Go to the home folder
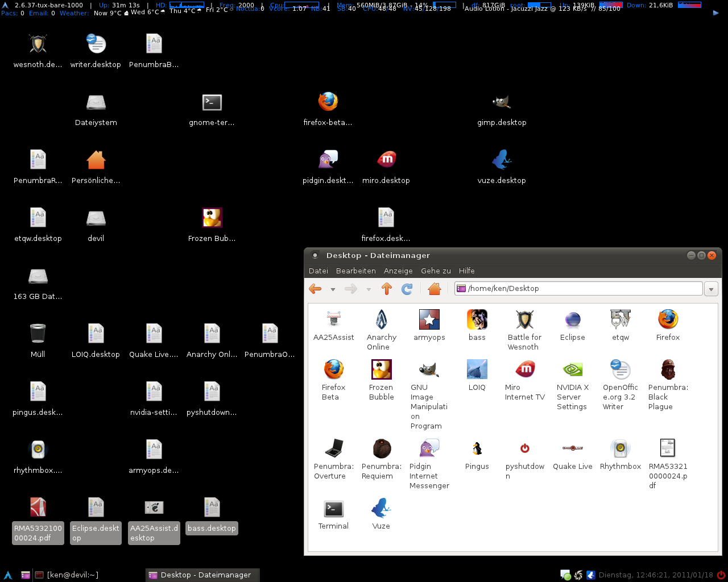Screen dimensions: 728x582 435,289
